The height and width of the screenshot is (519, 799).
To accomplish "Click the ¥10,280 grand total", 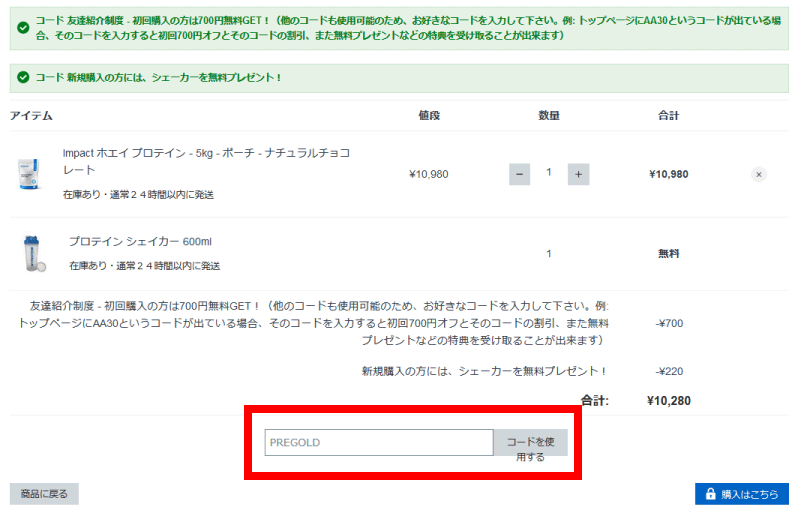I will click(669, 401).
